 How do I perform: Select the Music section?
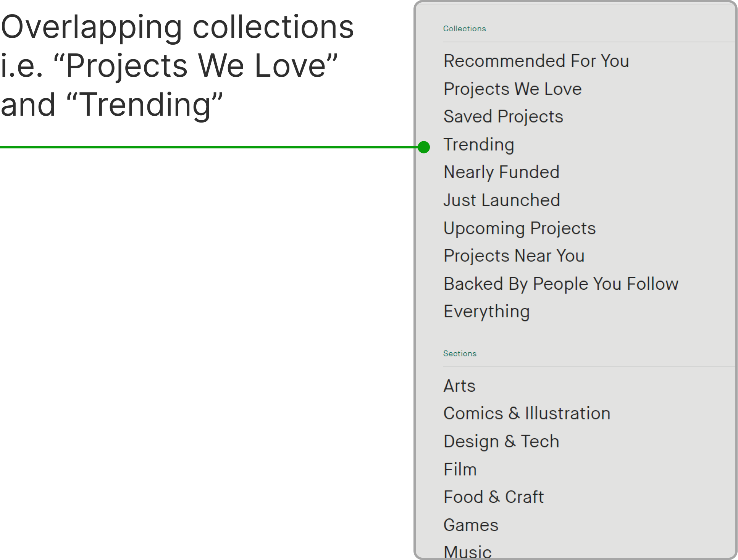pos(468,551)
